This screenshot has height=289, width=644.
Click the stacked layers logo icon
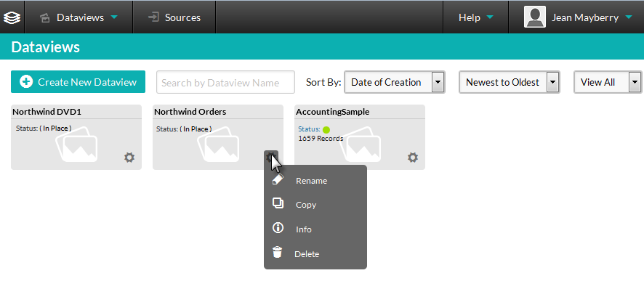[x=12, y=17]
